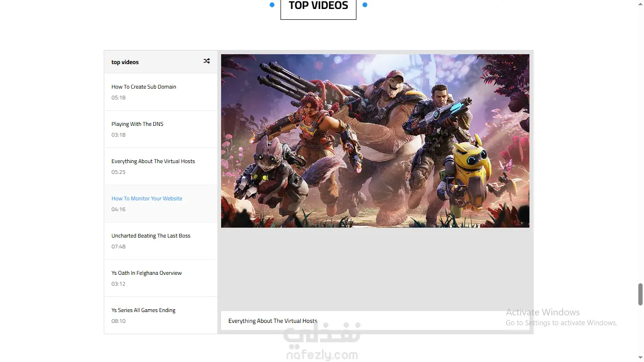Viewport: 644px width, 362px height.
Task: Select 'Playing With The DNS' video
Action: click(x=161, y=129)
